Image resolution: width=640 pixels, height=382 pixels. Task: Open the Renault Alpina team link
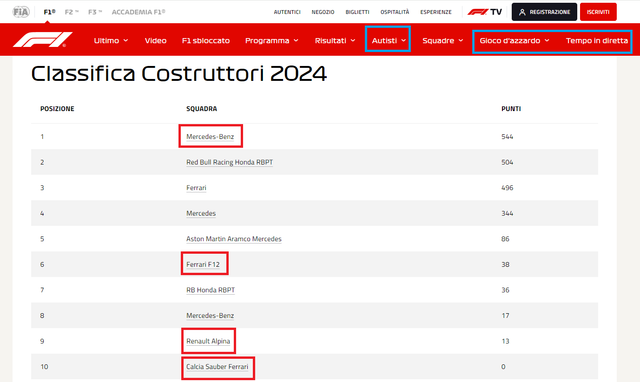click(208, 341)
